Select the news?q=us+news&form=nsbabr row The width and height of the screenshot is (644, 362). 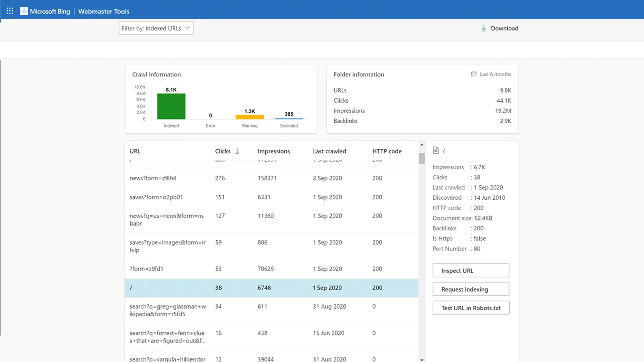pyautogui.click(x=271, y=220)
